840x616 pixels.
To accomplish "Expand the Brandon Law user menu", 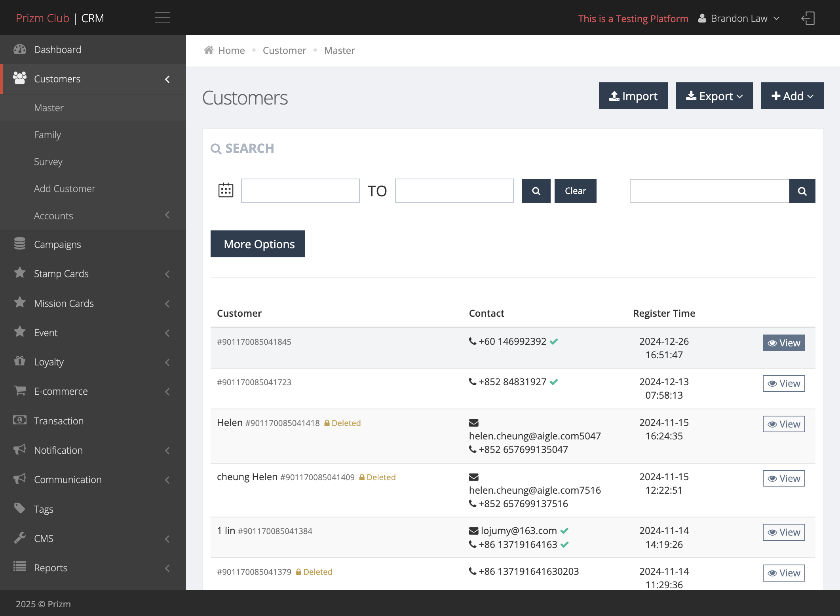I will 739,18.
